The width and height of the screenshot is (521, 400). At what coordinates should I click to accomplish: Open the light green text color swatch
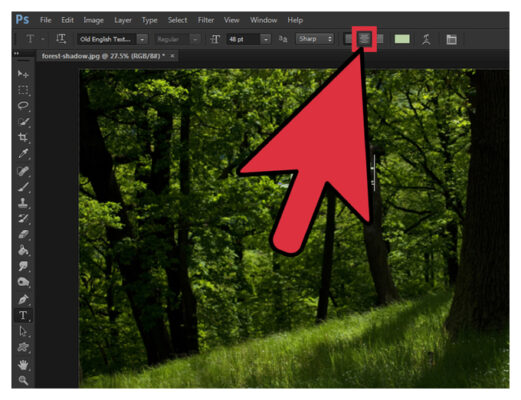pyautogui.click(x=402, y=39)
